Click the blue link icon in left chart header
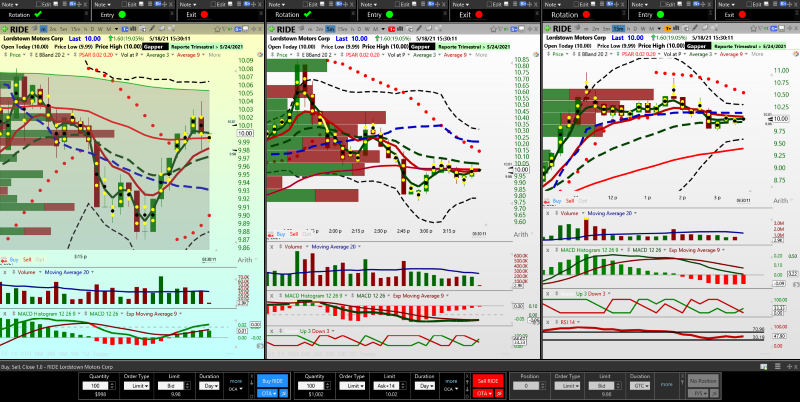 pyautogui.click(x=239, y=29)
